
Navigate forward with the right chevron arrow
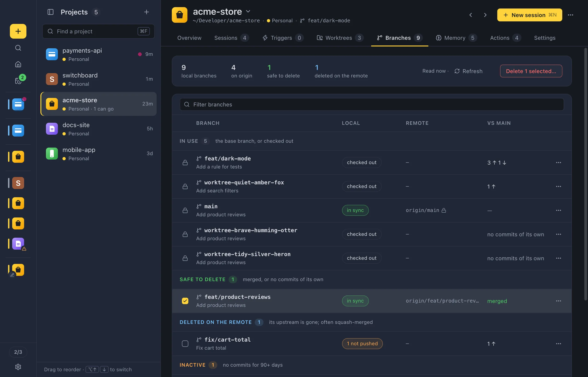pos(485,15)
